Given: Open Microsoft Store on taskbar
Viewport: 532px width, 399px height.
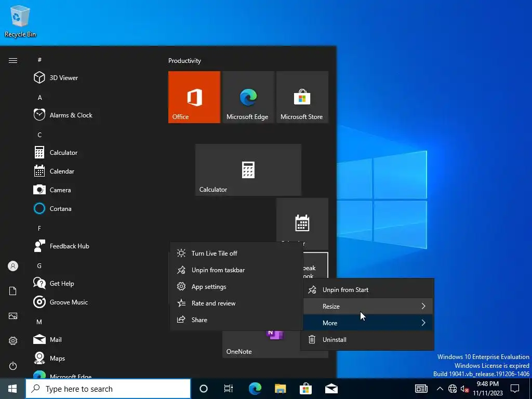Looking at the screenshot, I should [305, 389].
